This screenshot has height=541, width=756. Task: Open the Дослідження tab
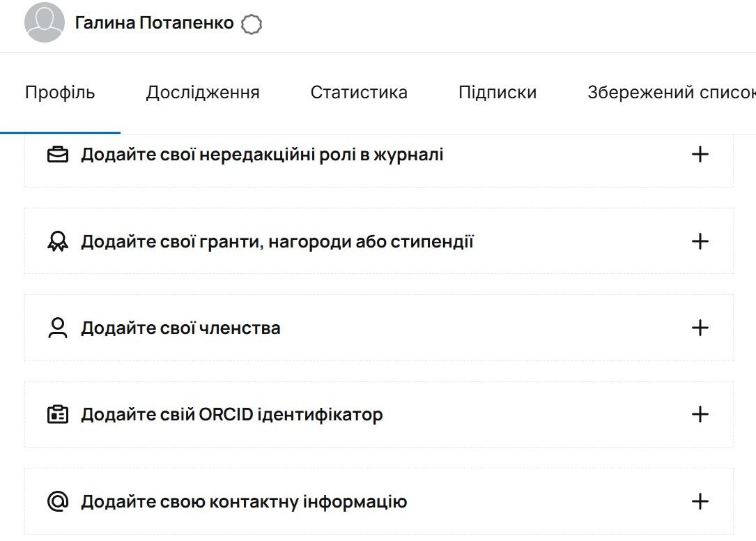[x=203, y=93]
